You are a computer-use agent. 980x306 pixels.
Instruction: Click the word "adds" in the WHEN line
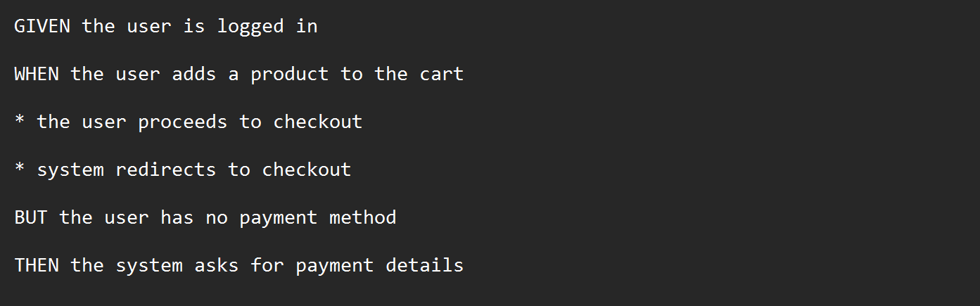coord(193,75)
